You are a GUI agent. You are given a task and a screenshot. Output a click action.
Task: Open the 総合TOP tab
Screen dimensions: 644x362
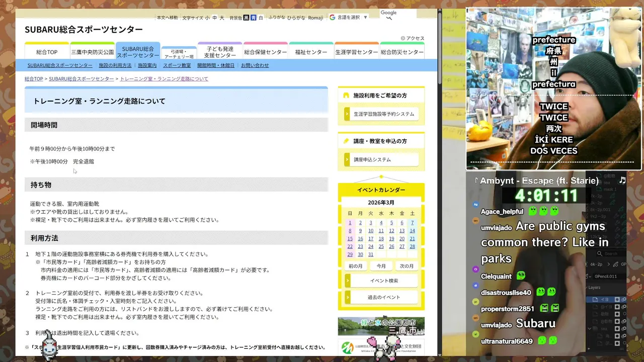point(47,51)
